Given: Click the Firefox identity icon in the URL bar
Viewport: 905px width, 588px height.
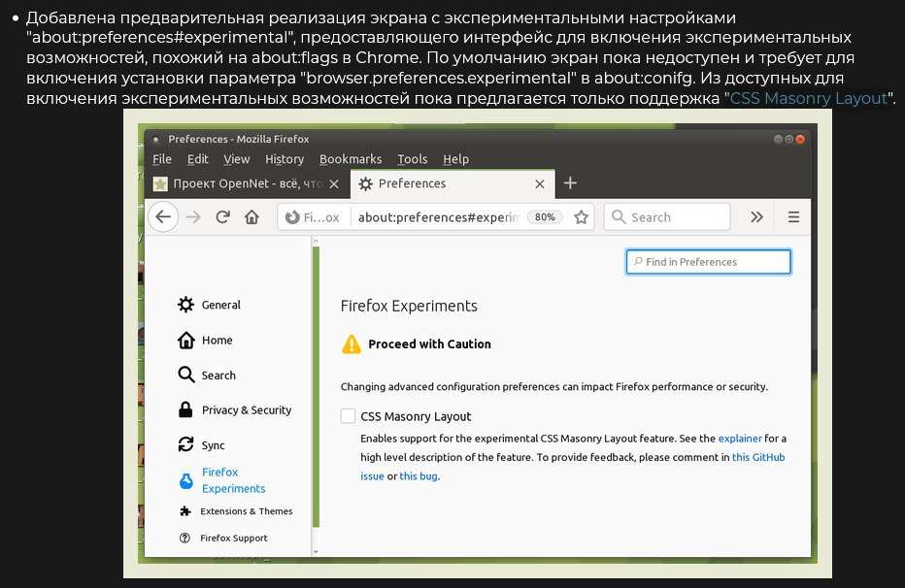Looking at the screenshot, I should (x=292, y=217).
